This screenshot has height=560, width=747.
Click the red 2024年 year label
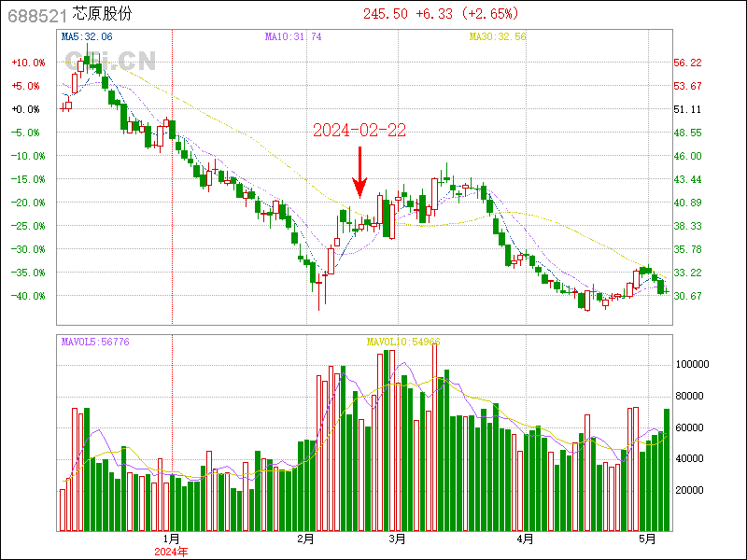[171, 552]
